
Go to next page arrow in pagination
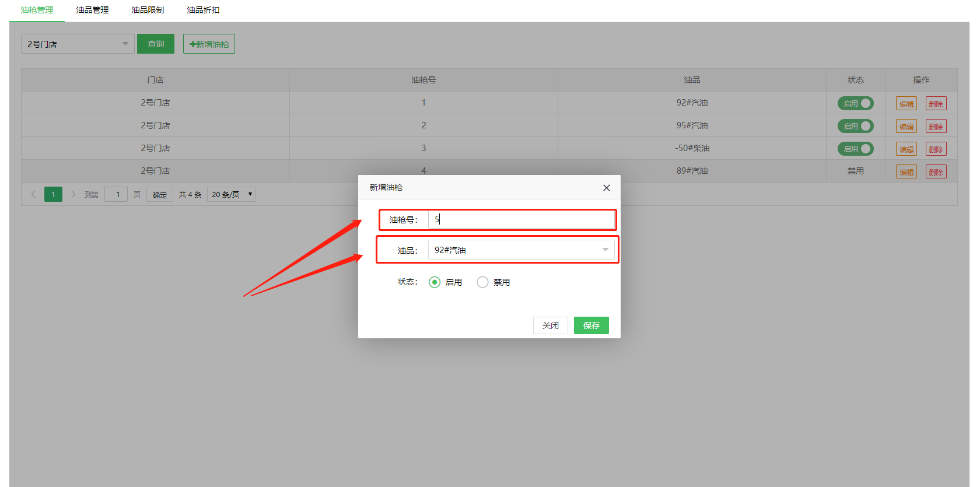(73, 194)
